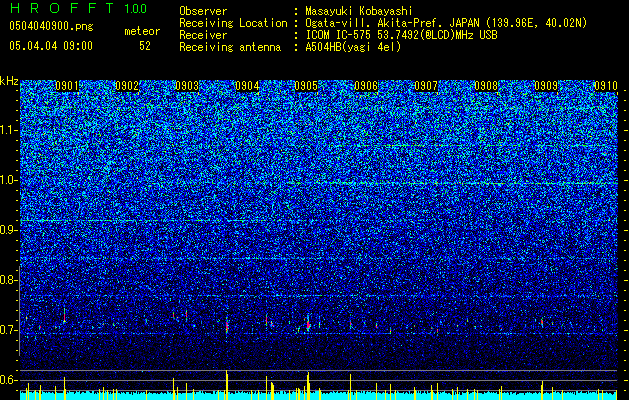Screen dimensions: 629x400
Task: Click the meteor label
Action: tap(142, 31)
